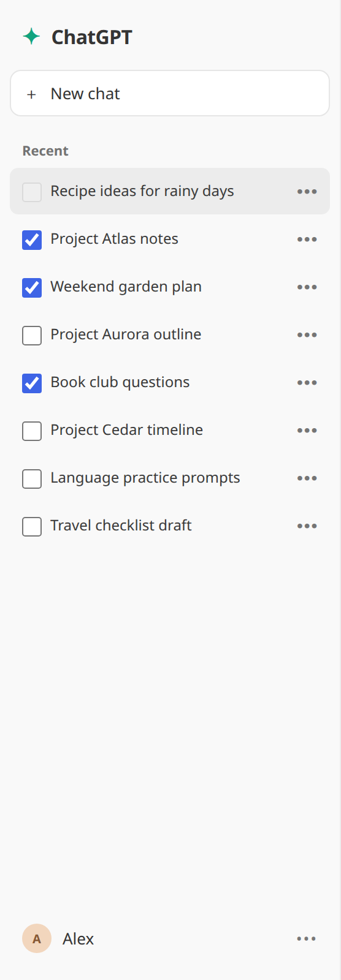This screenshot has width=341, height=980.
Task: Start a New chat
Action: [x=170, y=93]
